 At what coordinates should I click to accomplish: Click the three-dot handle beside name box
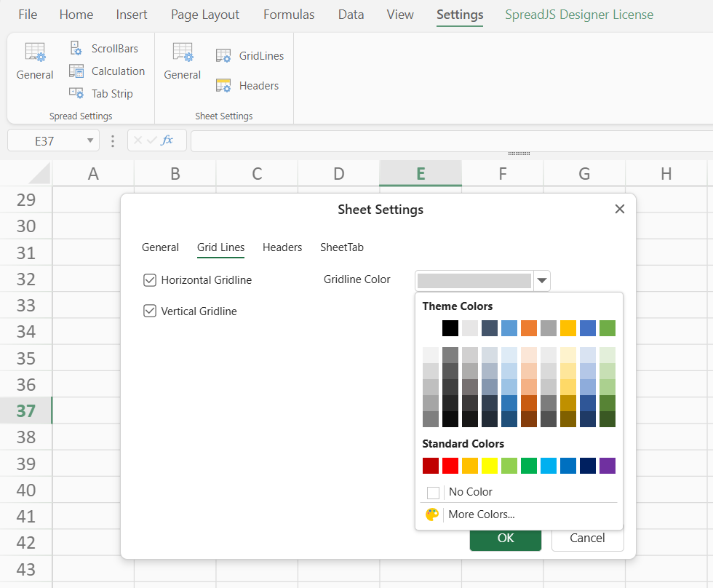coord(113,140)
